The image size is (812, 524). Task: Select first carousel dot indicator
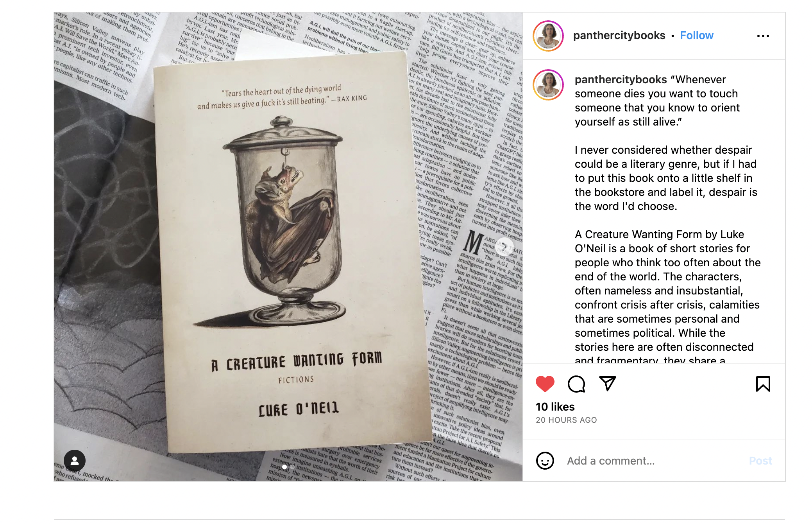click(284, 467)
